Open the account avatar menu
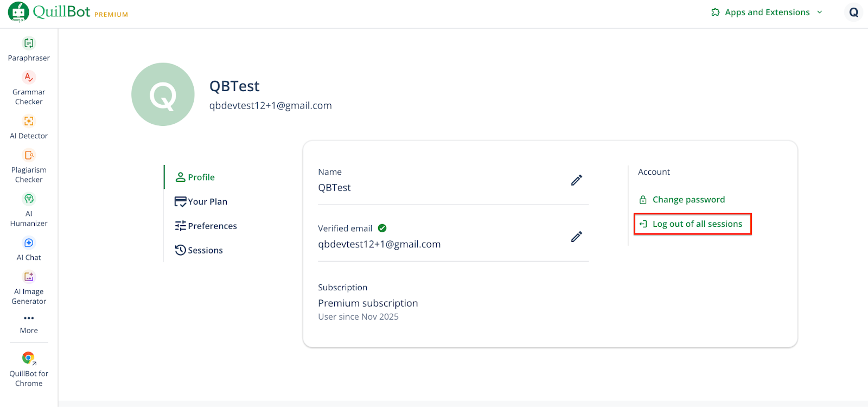 click(x=853, y=12)
